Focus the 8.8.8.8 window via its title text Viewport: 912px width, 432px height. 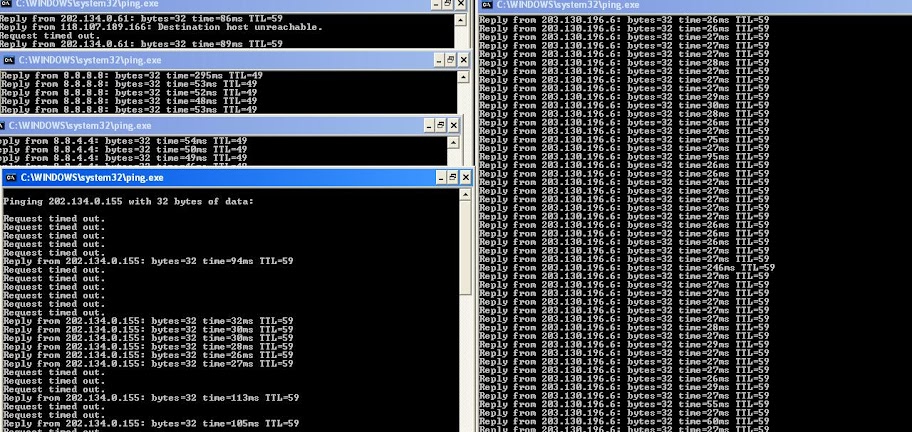[x=90, y=60]
